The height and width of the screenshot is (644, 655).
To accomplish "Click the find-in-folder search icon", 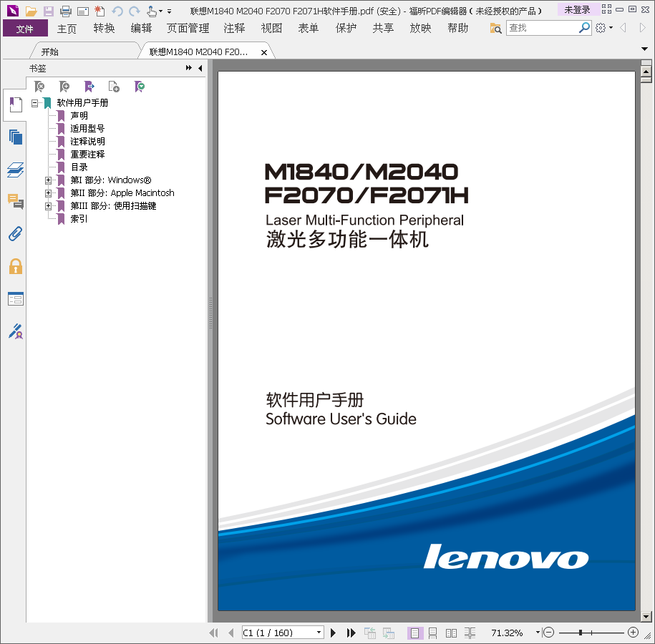I will [x=495, y=29].
